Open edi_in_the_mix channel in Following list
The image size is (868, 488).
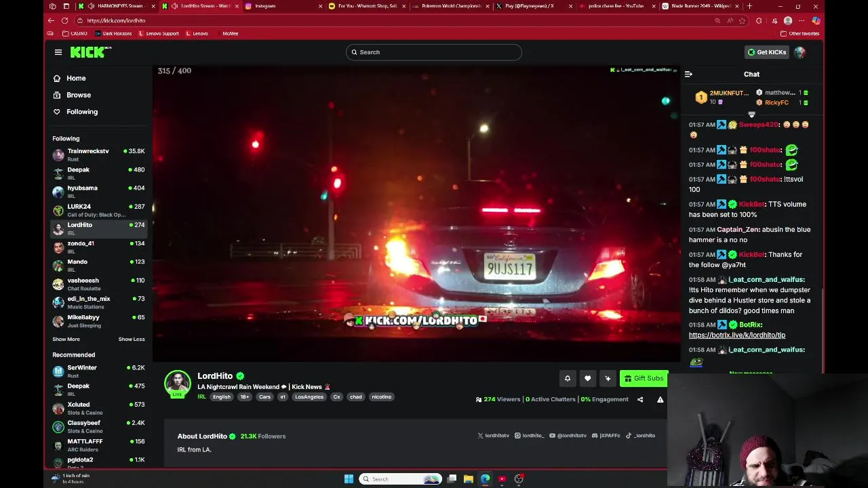[x=99, y=302]
